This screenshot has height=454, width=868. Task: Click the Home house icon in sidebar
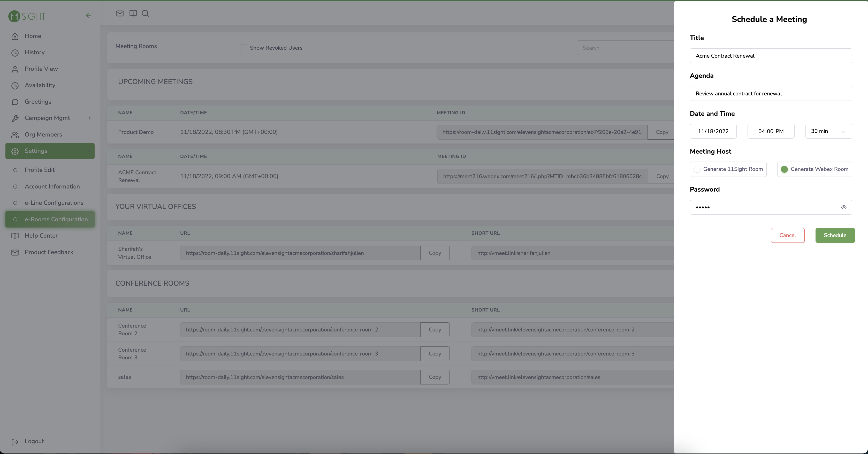point(15,36)
